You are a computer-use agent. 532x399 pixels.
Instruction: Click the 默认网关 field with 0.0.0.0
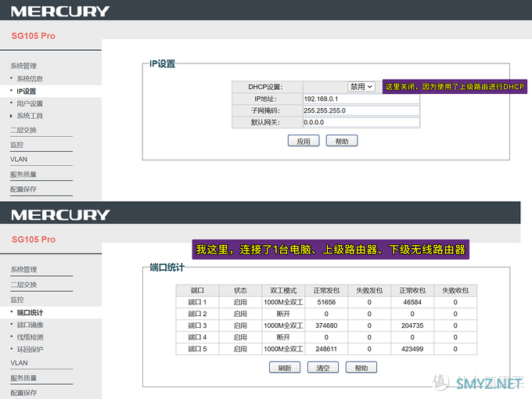click(361, 122)
